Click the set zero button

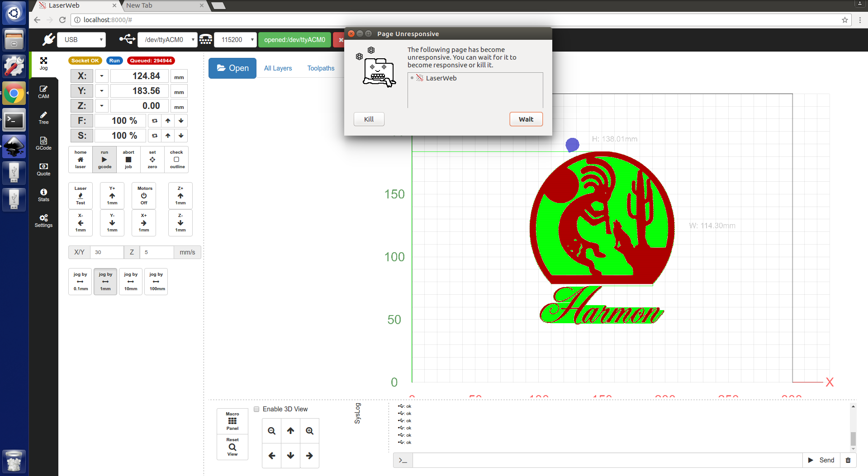pyautogui.click(x=152, y=160)
